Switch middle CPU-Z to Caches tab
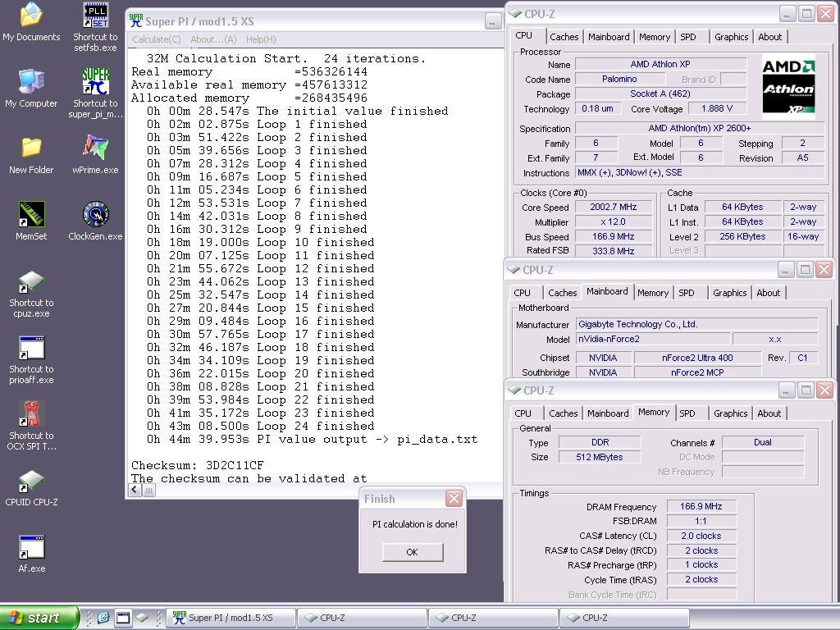This screenshot has width=840, height=630. click(x=563, y=293)
